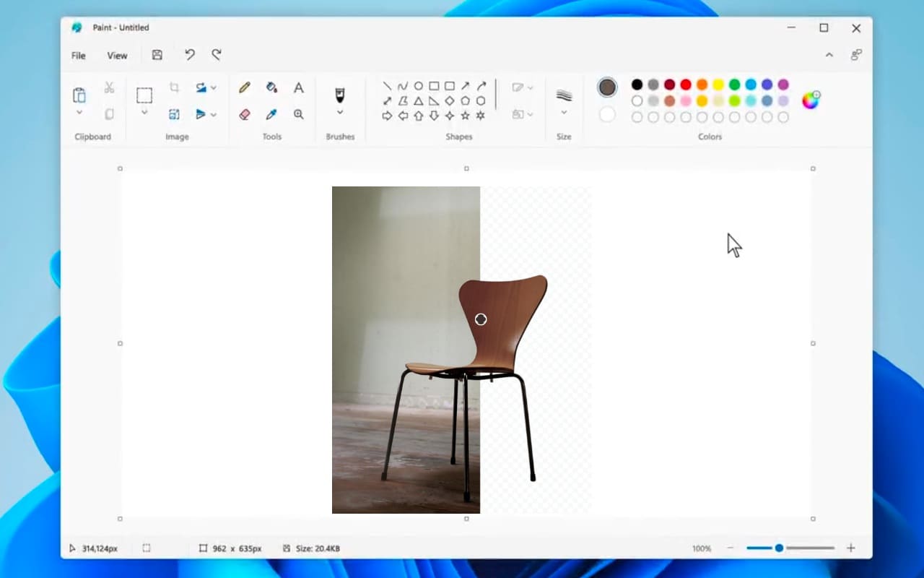This screenshot has height=578, width=924.
Task: Choose the Six-point star shape
Action: [x=481, y=116]
